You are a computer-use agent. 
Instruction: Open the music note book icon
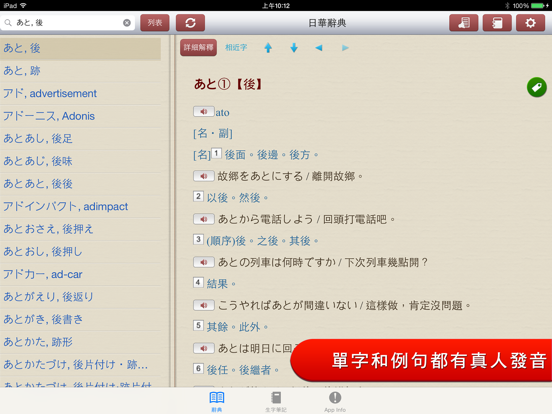click(x=464, y=23)
